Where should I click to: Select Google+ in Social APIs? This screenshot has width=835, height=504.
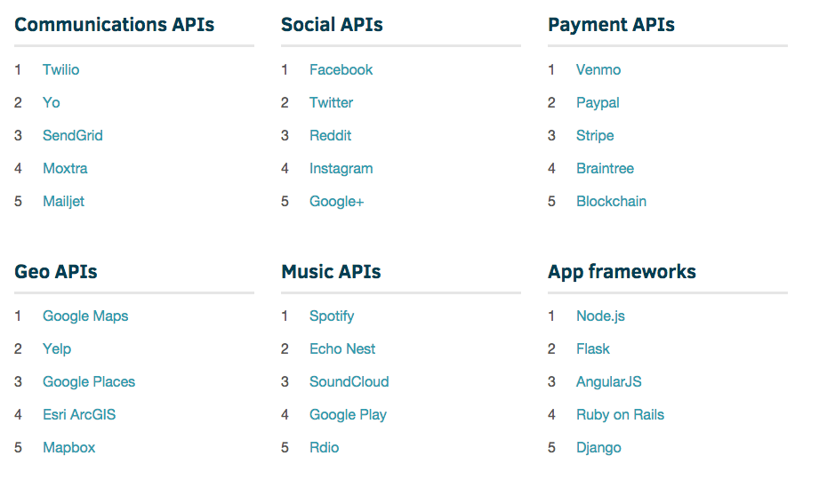point(336,201)
